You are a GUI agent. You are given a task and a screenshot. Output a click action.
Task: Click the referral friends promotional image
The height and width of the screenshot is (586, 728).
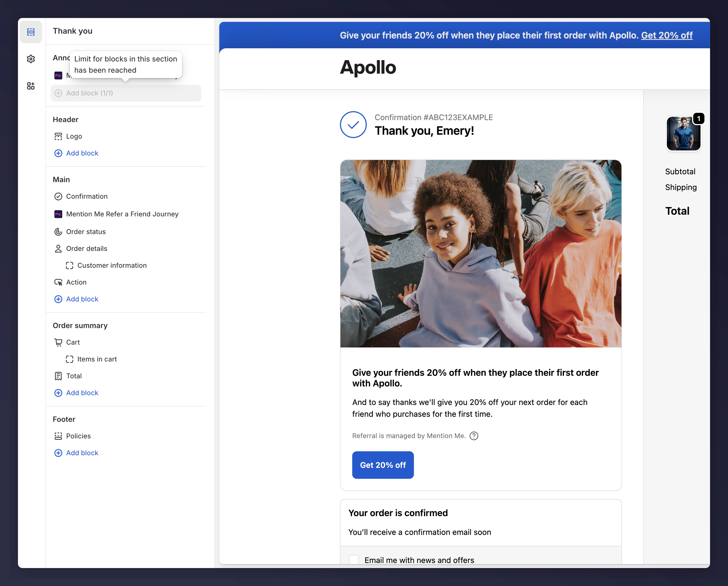pyautogui.click(x=480, y=253)
